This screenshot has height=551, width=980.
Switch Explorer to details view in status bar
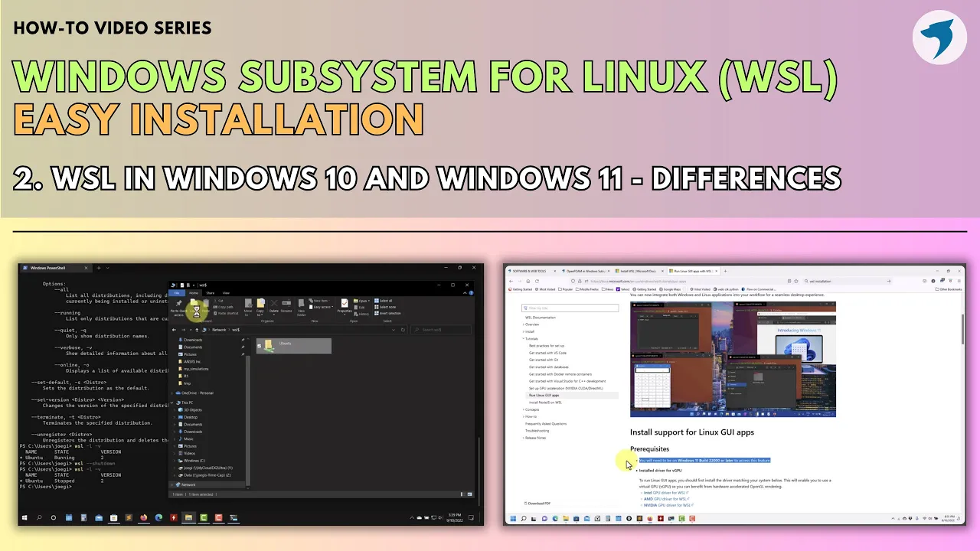pyautogui.click(x=462, y=494)
